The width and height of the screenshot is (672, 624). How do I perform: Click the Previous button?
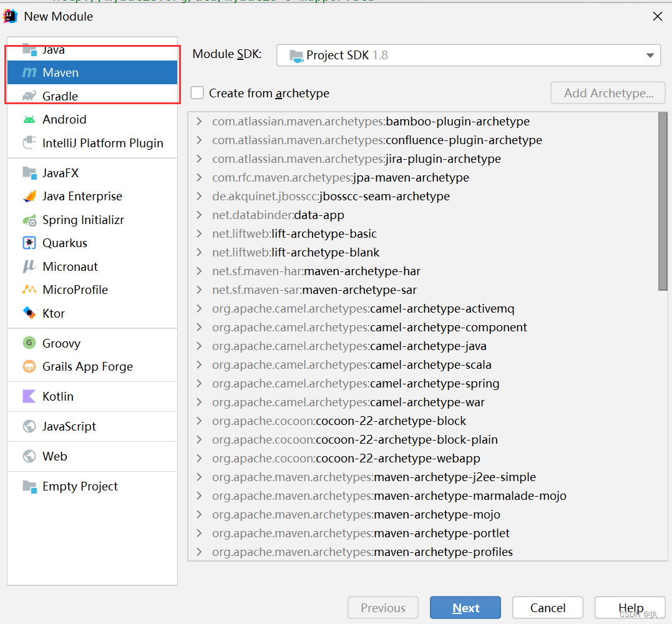382,608
